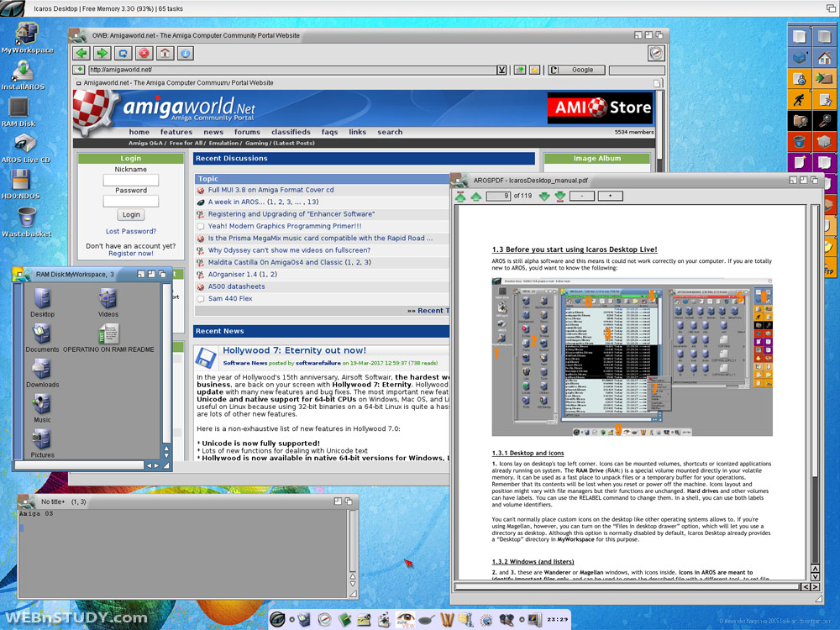Click the AMI Store banner
Image resolution: width=840 pixels, height=630 pixels.
(601, 108)
